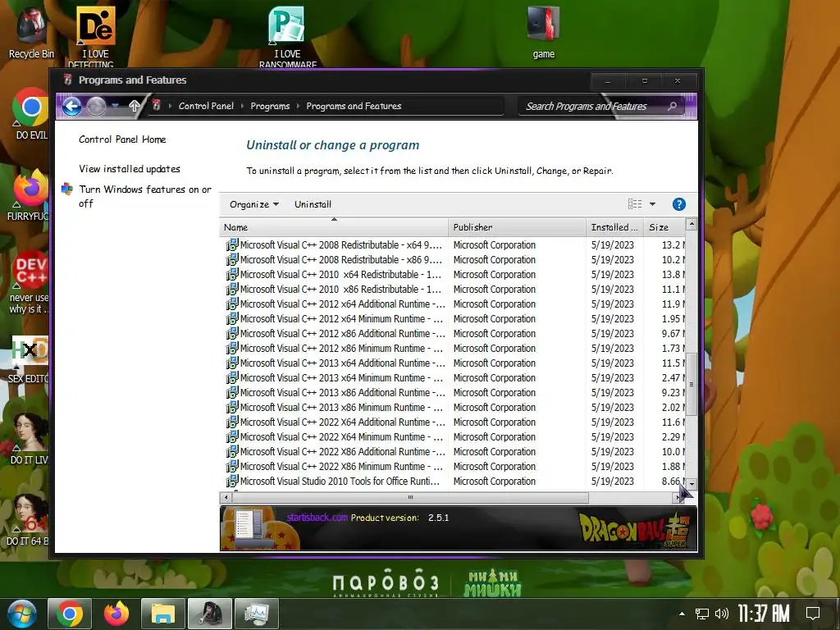Sort by the Name column header
This screenshot has width=840, height=630.
[334, 227]
